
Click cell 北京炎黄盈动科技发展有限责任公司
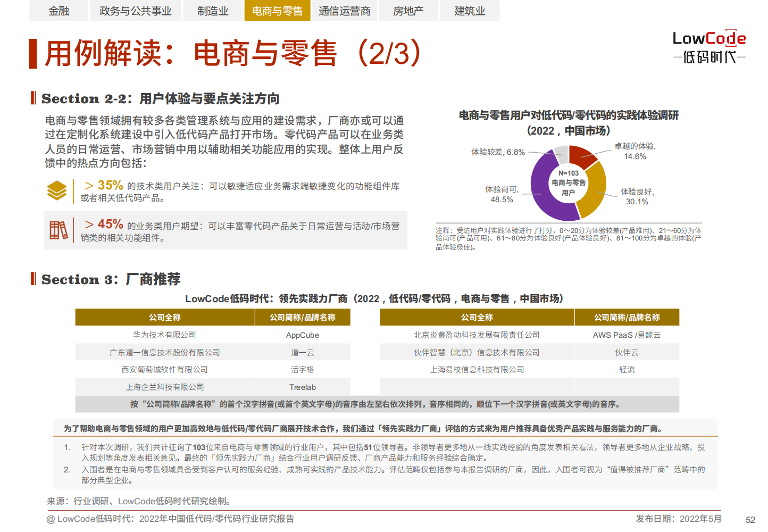(477, 335)
